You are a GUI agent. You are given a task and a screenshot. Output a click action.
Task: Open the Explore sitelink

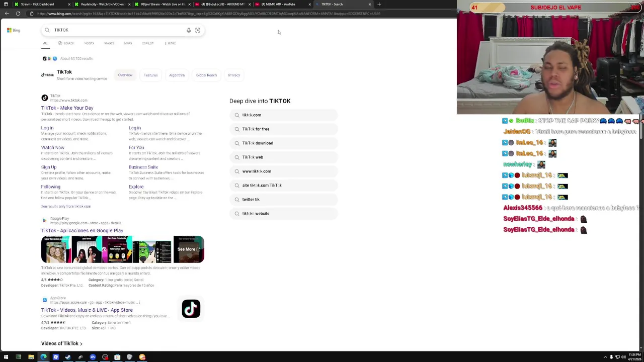(x=136, y=187)
